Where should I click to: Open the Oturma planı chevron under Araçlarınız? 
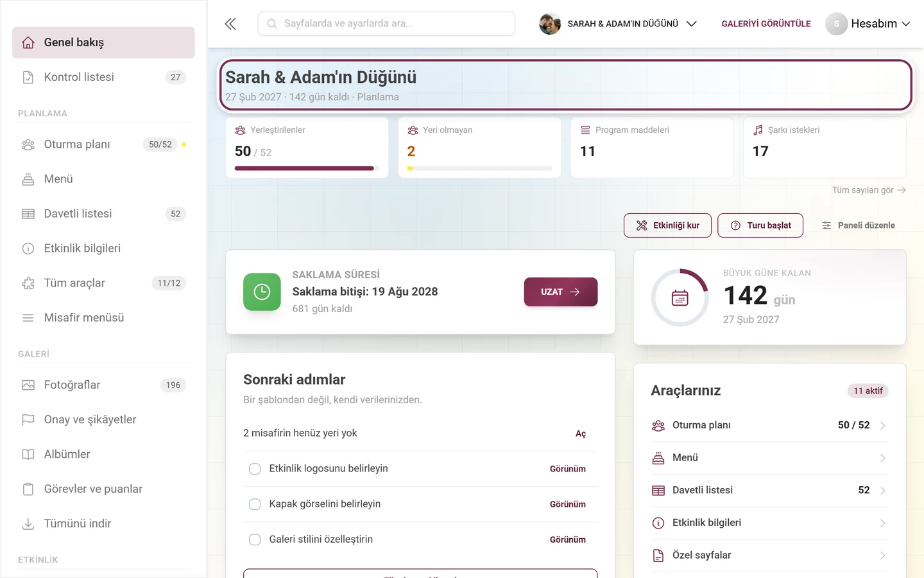tap(883, 426)
